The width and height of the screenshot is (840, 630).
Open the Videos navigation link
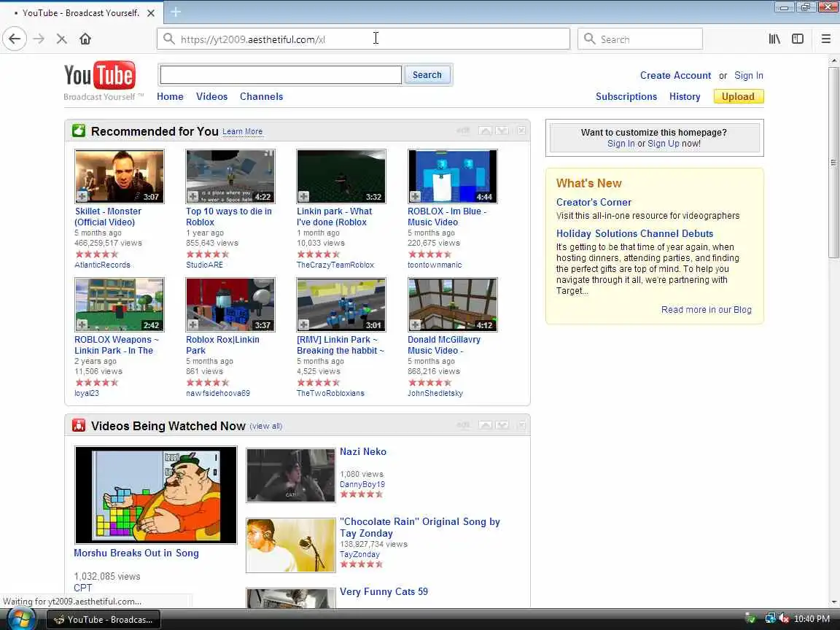tap(211, 96)
